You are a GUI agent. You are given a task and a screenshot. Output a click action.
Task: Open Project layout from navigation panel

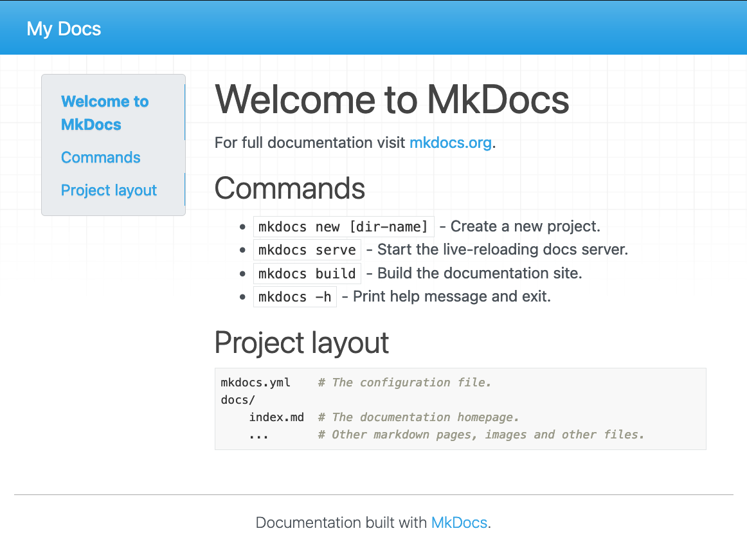(x=109, y=190)
